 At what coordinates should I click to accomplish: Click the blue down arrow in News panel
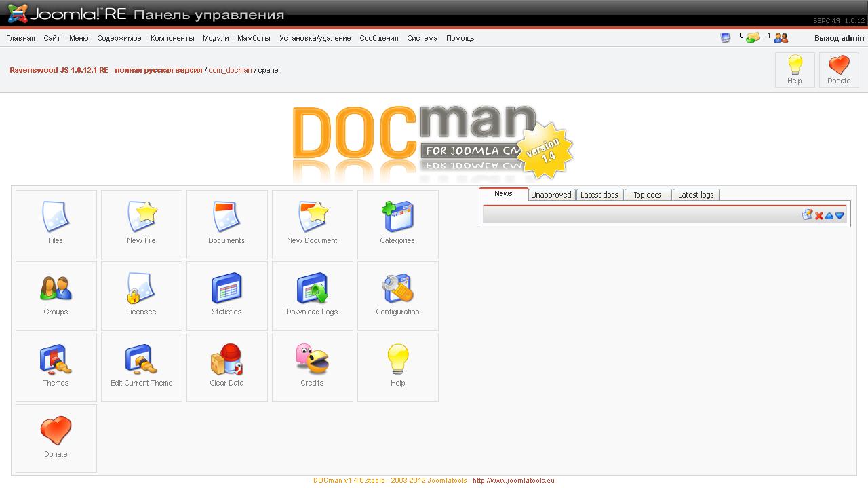pos(840,216)
